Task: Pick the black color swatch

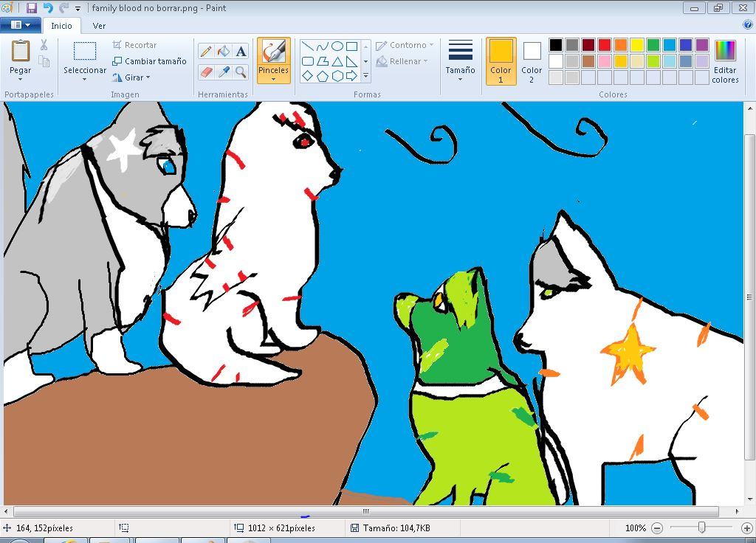Action: pyautogui.click(x=556, y=45)
